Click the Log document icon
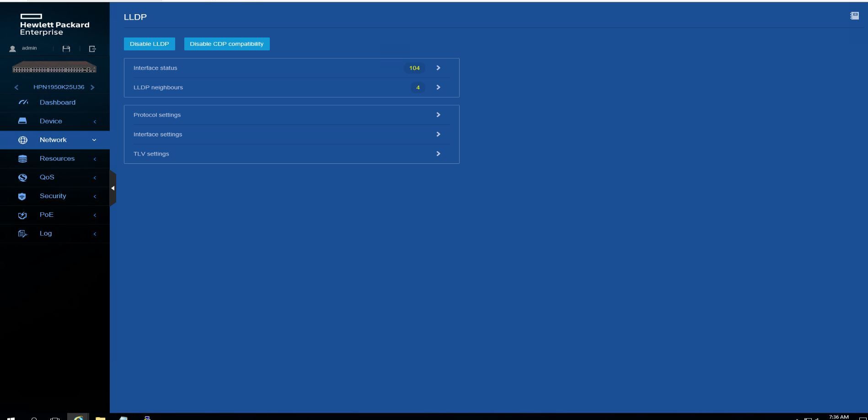Image resolution: width=868 pixels, height=420 pixels. click(x=22, y=234)
